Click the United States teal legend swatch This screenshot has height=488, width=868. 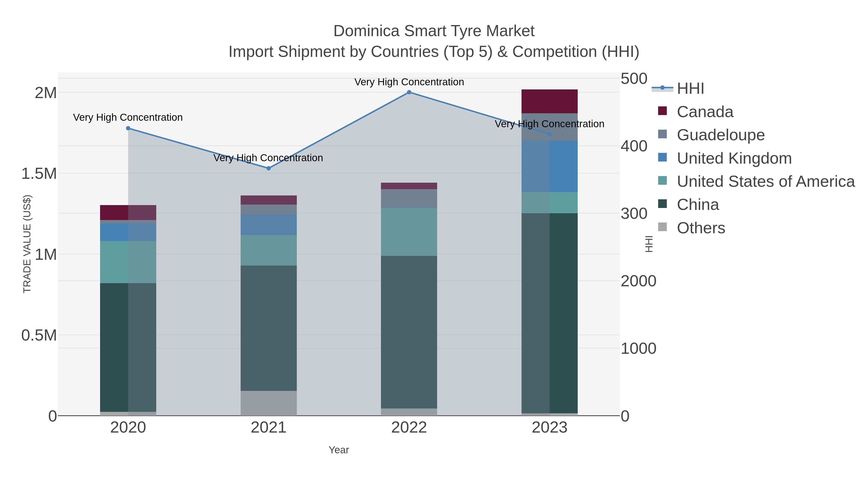tap(663, 180)
